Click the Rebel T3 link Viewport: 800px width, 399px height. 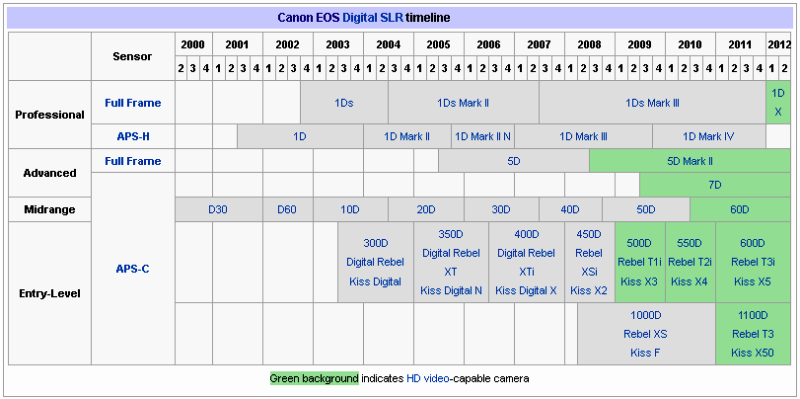click(x=753, y=334)
